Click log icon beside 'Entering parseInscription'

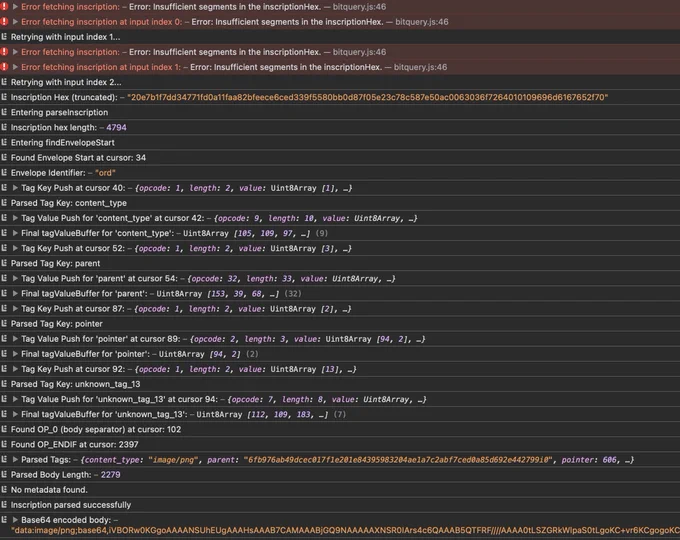tap(4, 112)
